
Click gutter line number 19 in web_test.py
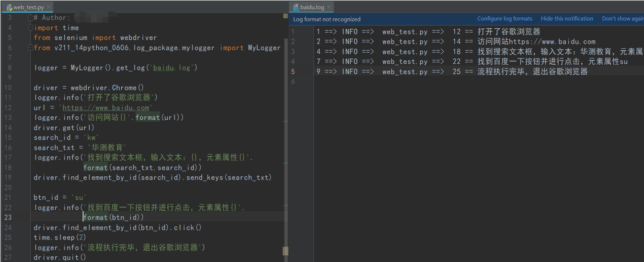click(8, 178)
